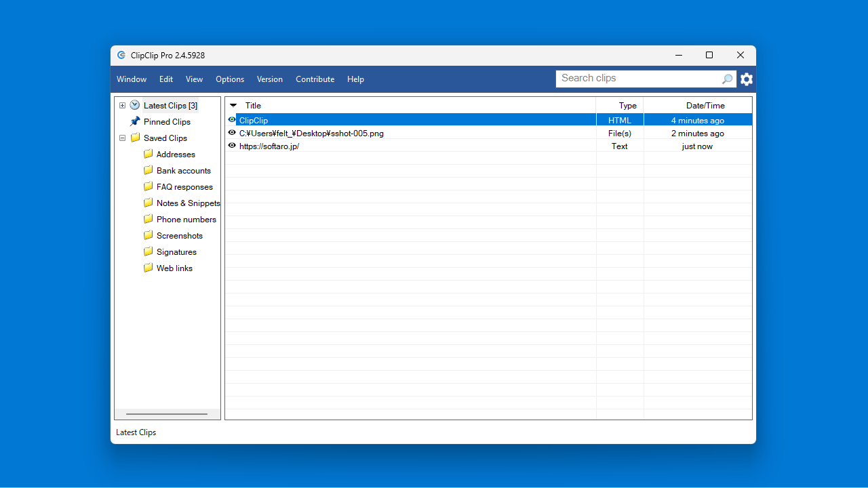Image resolution: width=868 pixels, height=488 pixels.
Task: Click the '2 minutes ago' cell
Action: tap(698, 133)
